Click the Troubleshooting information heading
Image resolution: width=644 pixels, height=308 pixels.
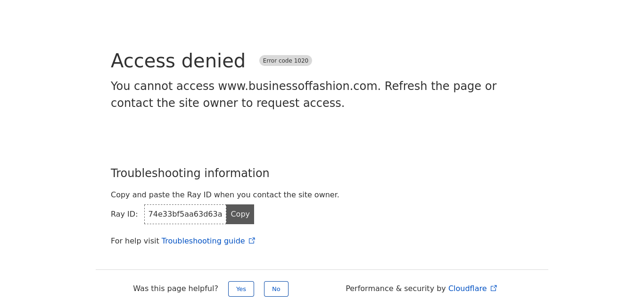190,173
